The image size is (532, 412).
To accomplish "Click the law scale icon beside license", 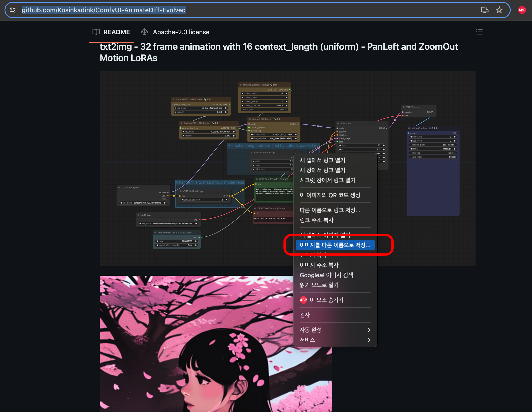I will pos(144,32).
